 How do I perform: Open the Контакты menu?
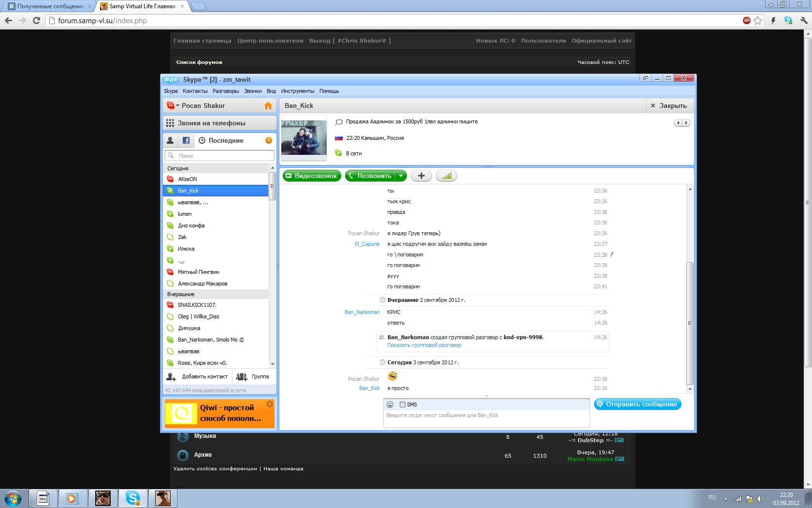(195, 91)
